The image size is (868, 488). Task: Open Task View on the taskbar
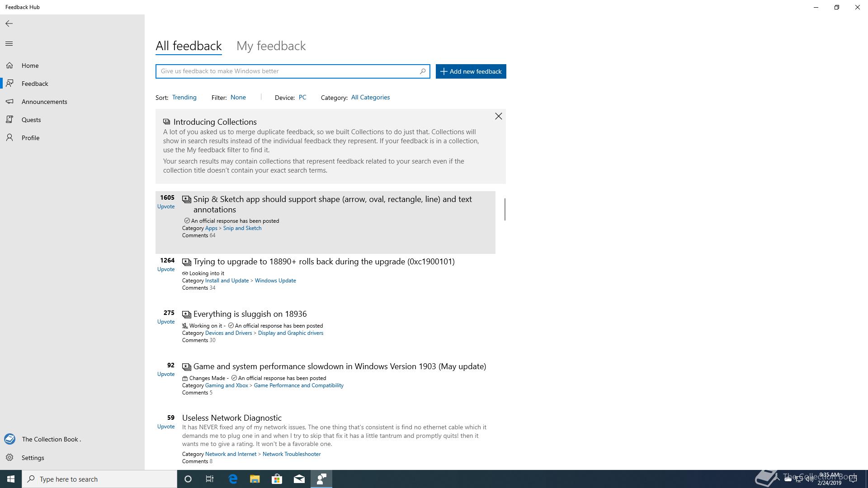coord(210,479)
